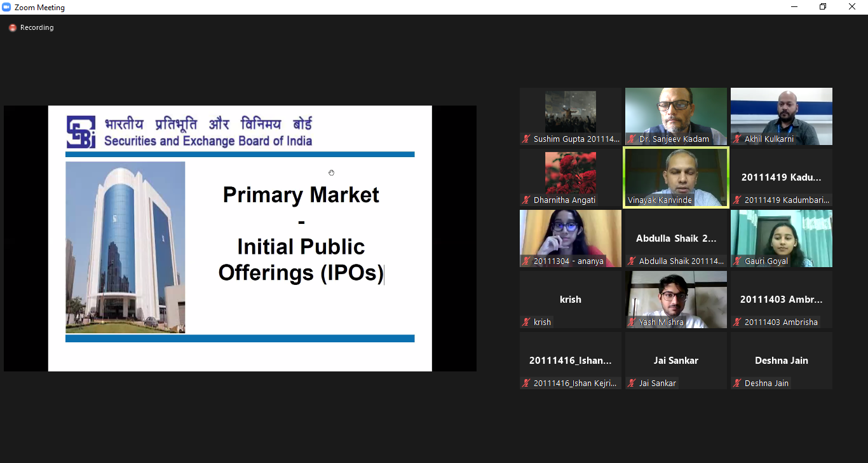This screenshot has width=868, height=463.
Task: Click muted mic icon beside 20111419 Kadumbari label
Action: tap(737, 200)
